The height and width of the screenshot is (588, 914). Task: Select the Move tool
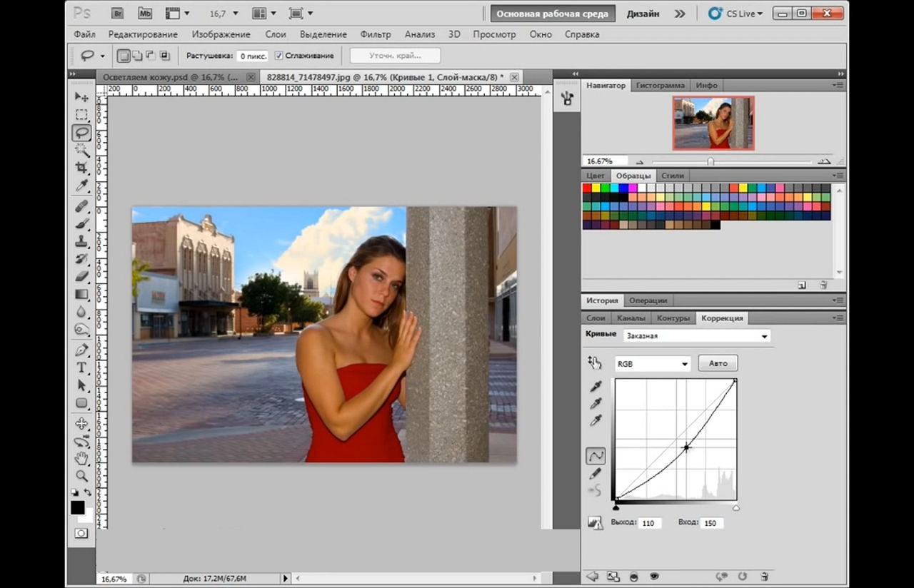pos(81,97)
